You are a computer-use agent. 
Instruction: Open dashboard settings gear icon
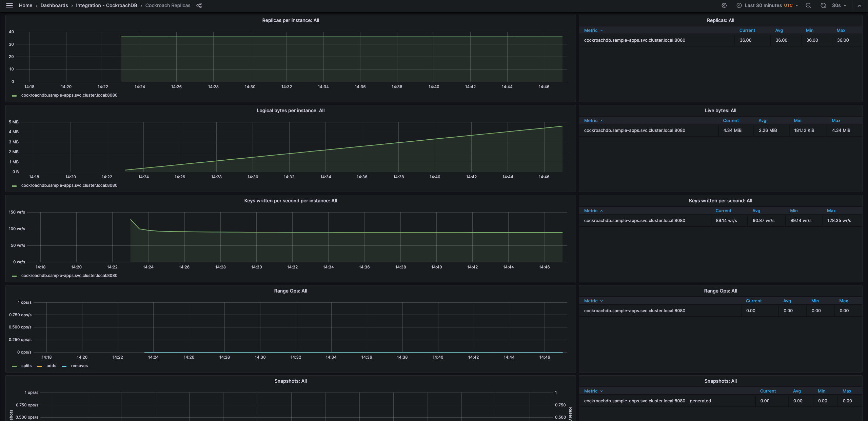(x=724, y=5)
